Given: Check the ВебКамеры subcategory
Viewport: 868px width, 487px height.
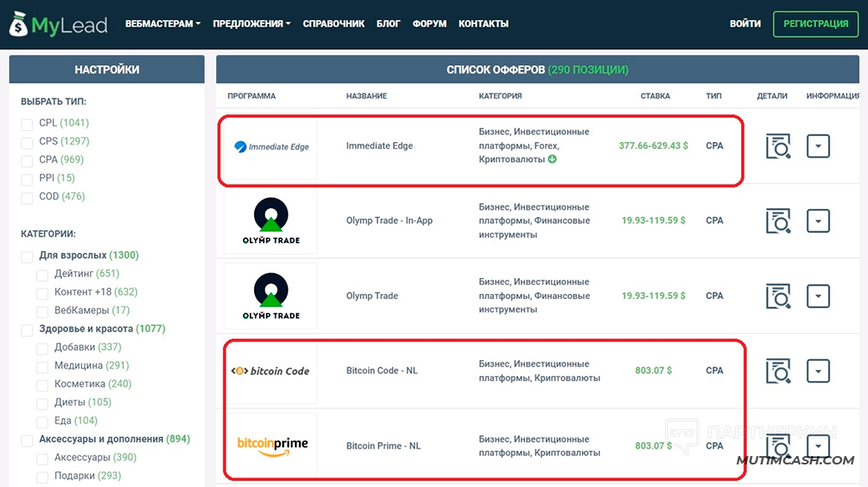Looking at the screenshot, I should pos(42,311).
